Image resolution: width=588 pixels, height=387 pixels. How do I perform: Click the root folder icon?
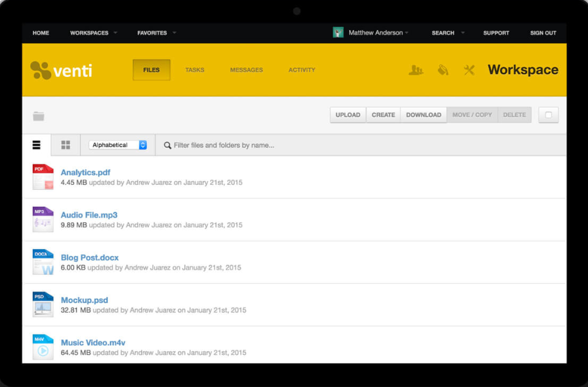39,116
